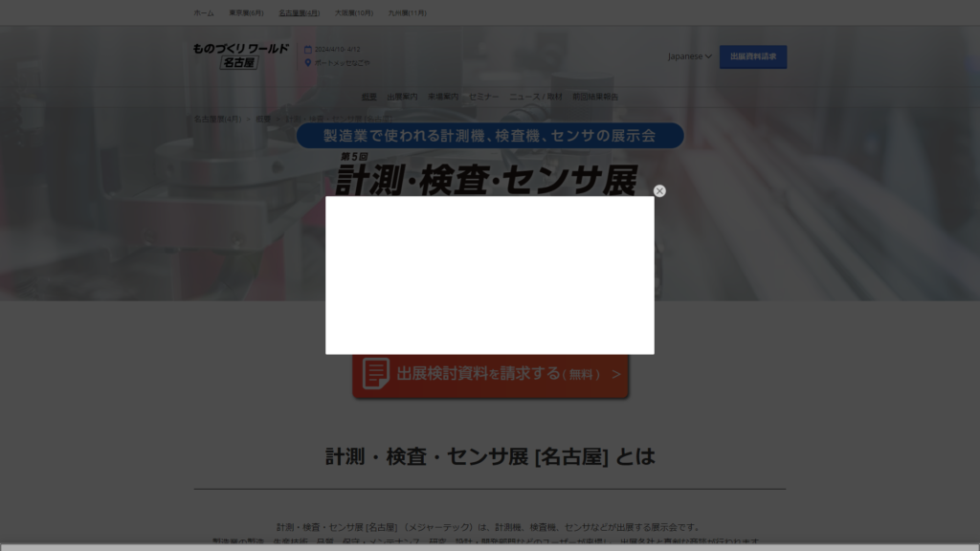980x551 pixels.
Task: Click the document icon in the red banner
Action: pos(375,374)
